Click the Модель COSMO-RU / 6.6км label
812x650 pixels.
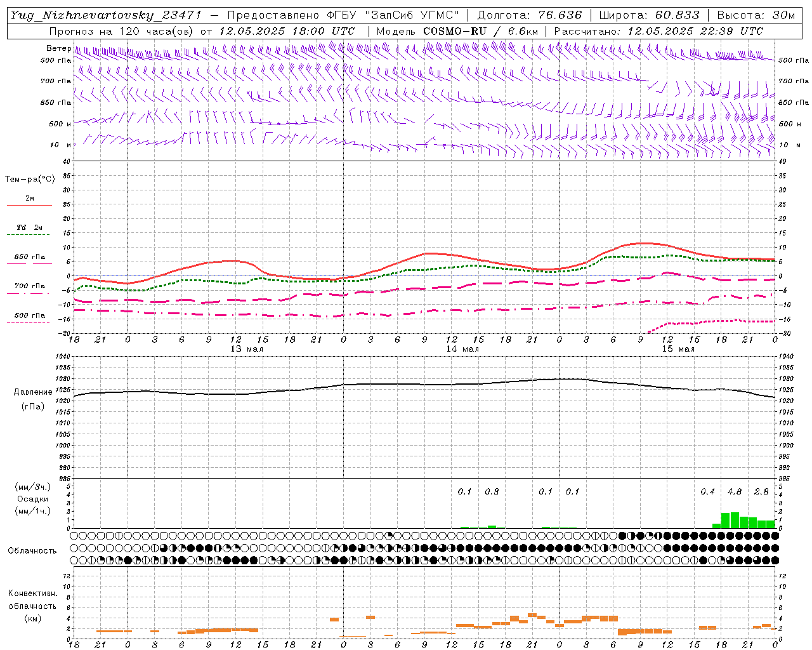click(x=457, y=31)
